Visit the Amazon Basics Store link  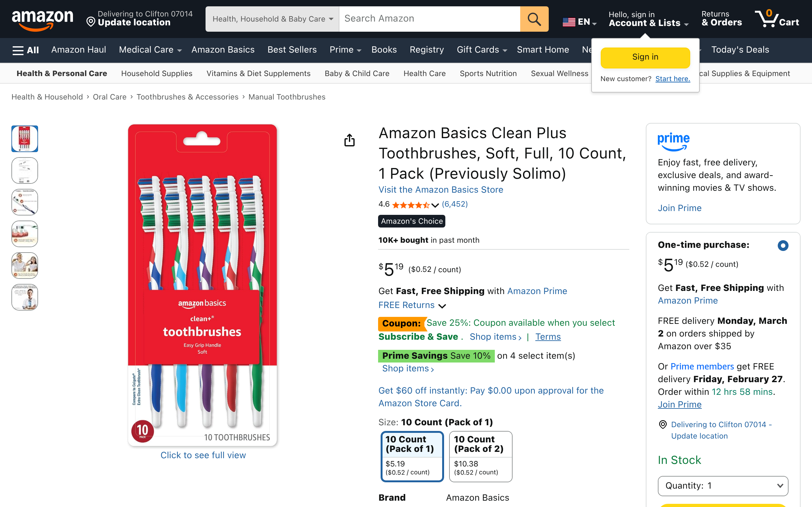click(441, 190)
